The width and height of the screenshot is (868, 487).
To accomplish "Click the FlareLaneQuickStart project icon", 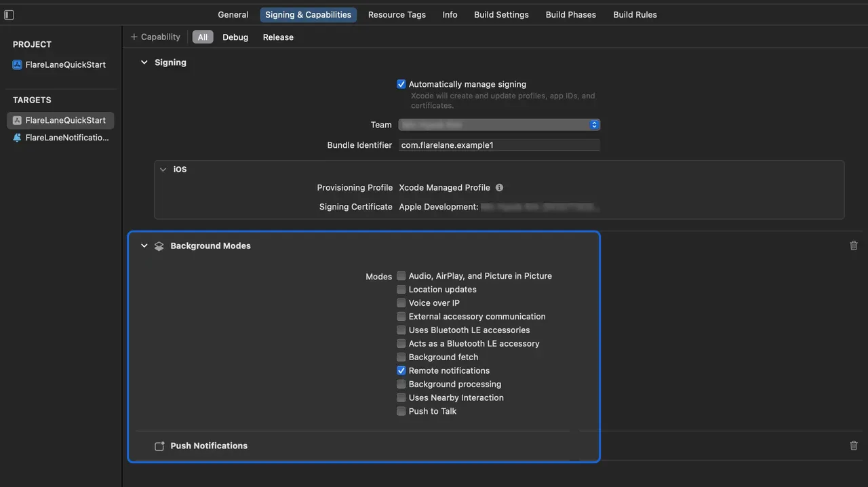I will tap(17, 64).
